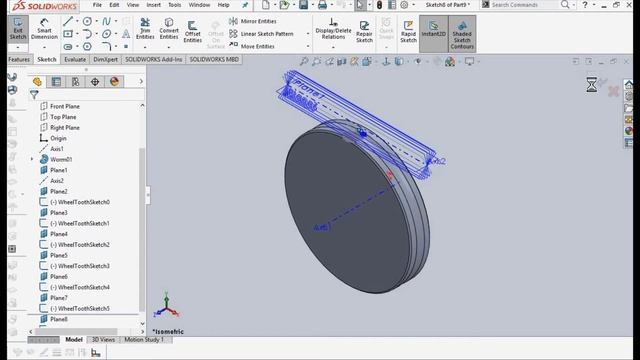Viewport: 640px width, 360px height.
Task: Select the Ellipse sketch tool
Action: 107,33
